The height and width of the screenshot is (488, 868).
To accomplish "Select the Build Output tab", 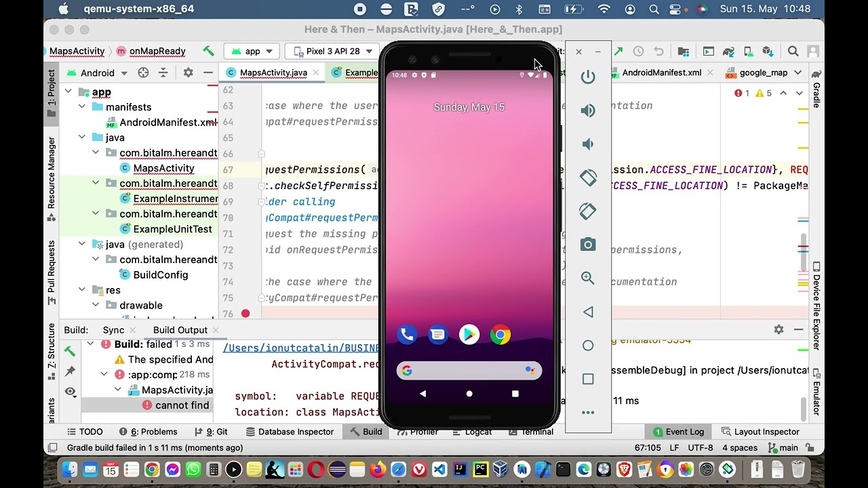I will 180,330.
